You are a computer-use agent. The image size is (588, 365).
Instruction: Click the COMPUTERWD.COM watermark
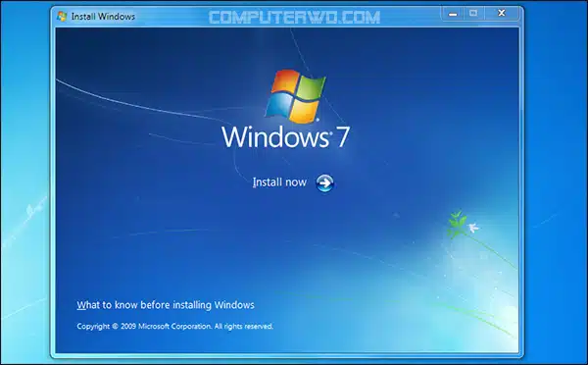[294, 18]
